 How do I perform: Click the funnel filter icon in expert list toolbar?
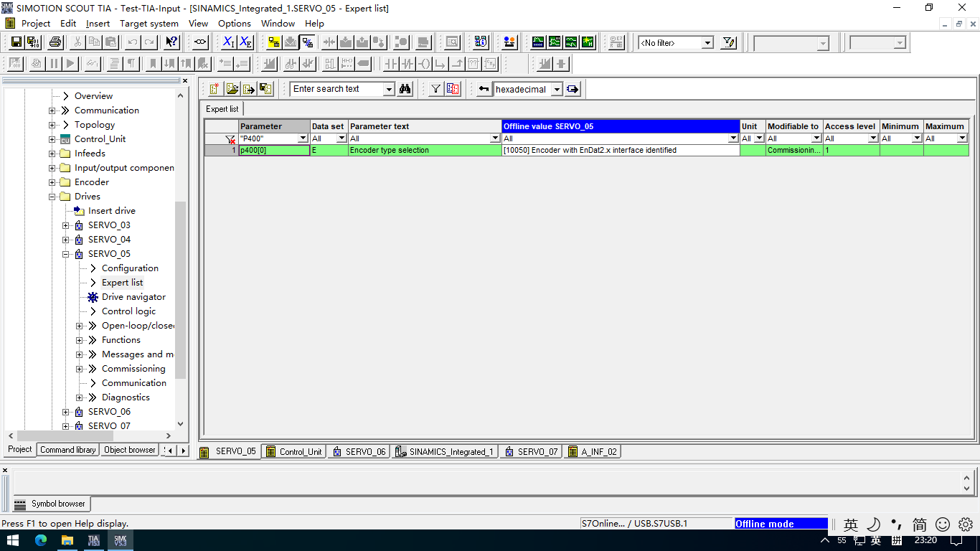[436, 89]
